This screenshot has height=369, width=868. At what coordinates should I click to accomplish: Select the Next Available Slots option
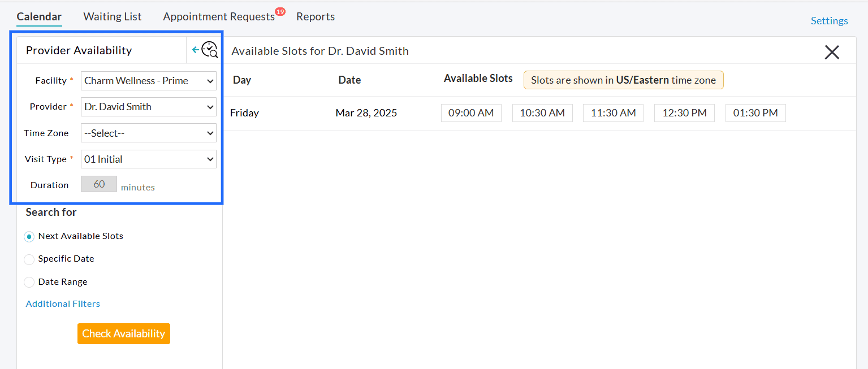pyautogui.click(x=29, y=236)
